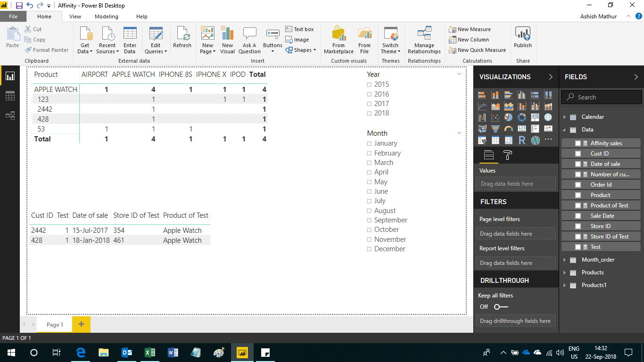The width and height of the screenshot is (644, 362).
Task: Select the clustered column chart visualization
Action: (522, 95)
